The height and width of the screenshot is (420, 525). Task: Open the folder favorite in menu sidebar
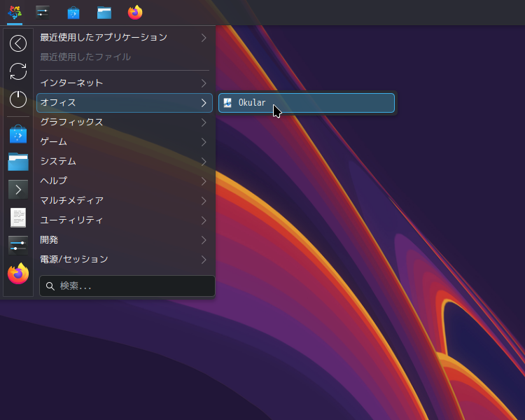click(x=18, y=162)
